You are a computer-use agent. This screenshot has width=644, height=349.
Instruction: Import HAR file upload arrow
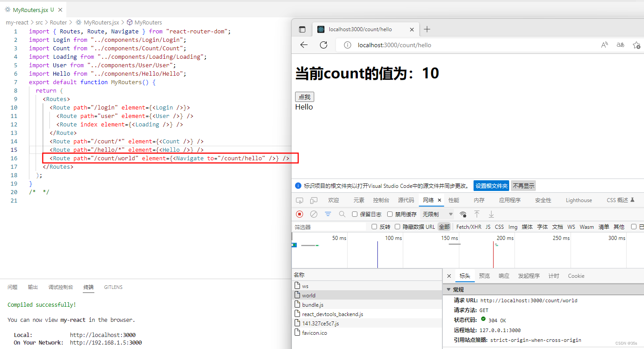(477, 214)
